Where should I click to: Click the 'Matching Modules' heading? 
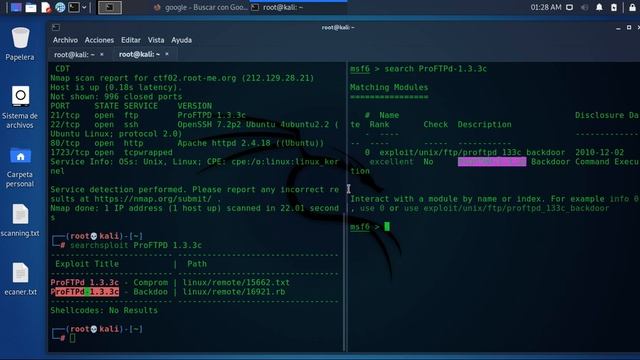(x=389, y=87)
